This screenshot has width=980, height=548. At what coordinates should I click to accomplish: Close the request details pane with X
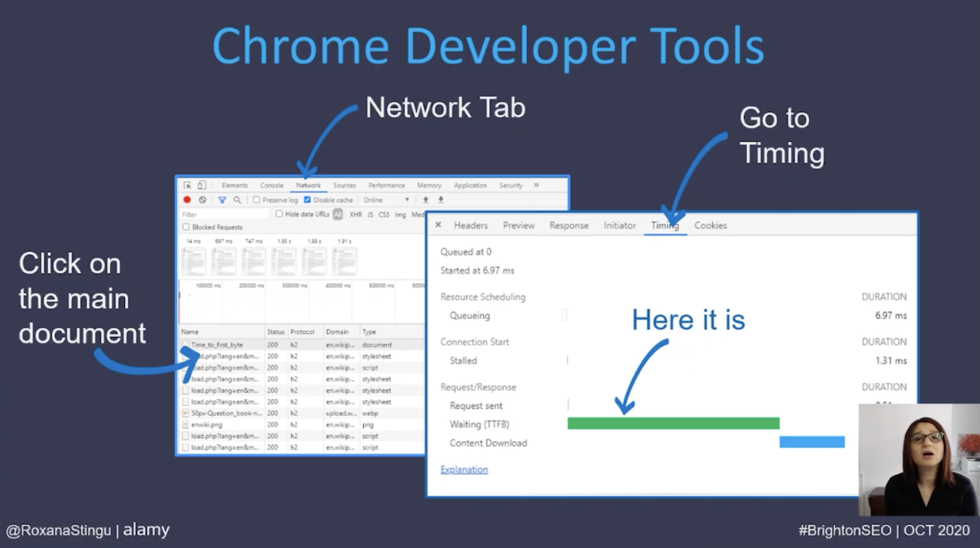click(438, 225)
